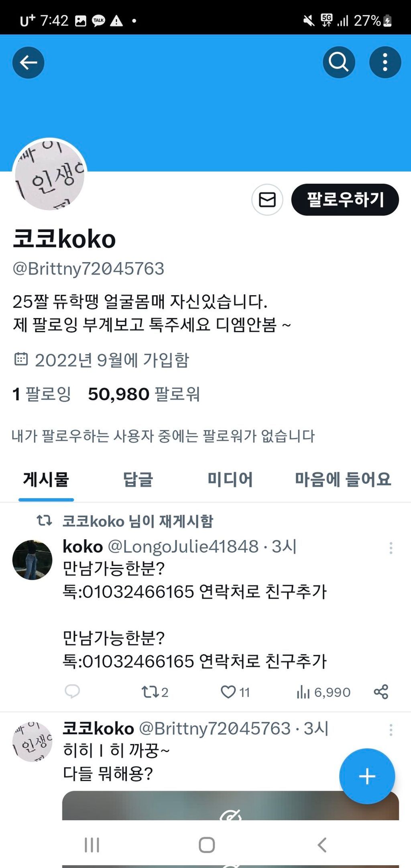
Task: Open the 1 팔로잉 list
Action: click(42, 394)
